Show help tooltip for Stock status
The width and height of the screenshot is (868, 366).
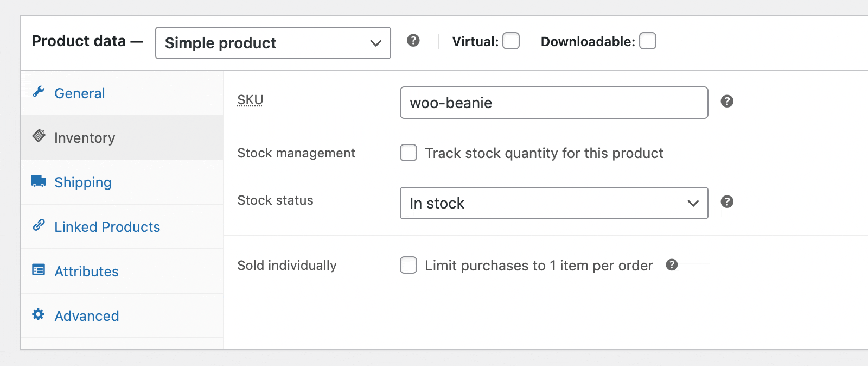[x=727, y=202]
